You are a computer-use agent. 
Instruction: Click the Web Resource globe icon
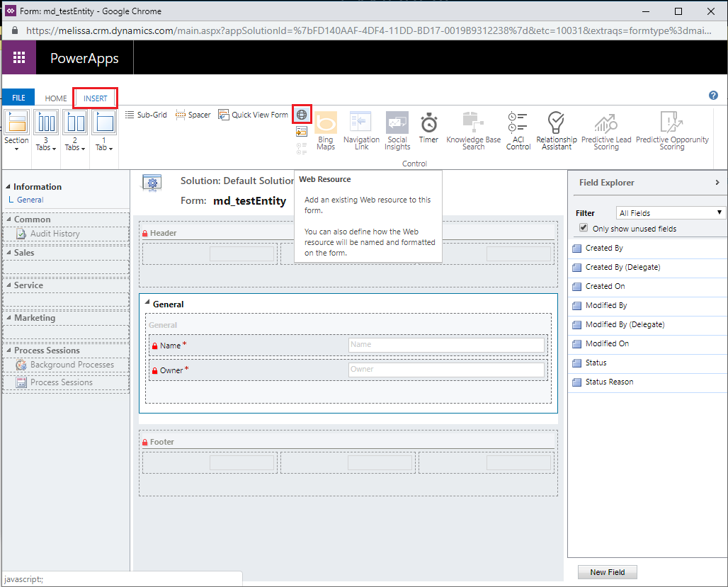pos(302,114)
